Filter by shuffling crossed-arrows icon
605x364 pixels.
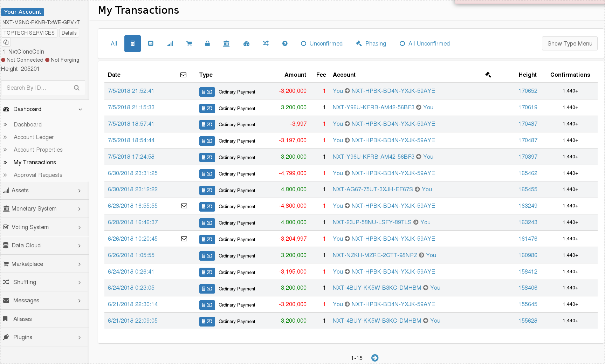point(266,43)
